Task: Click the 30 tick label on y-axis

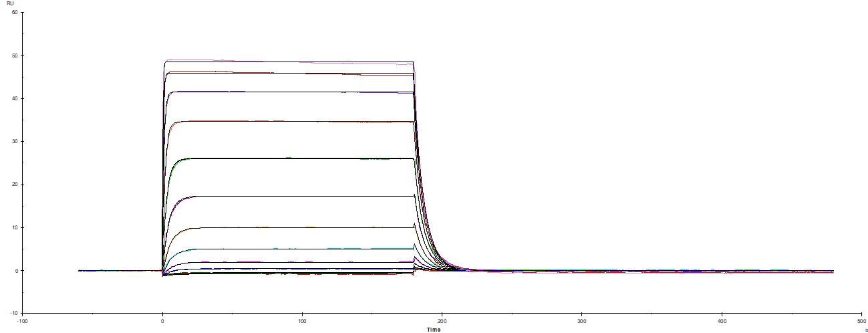Action: [x=14, y=141]
